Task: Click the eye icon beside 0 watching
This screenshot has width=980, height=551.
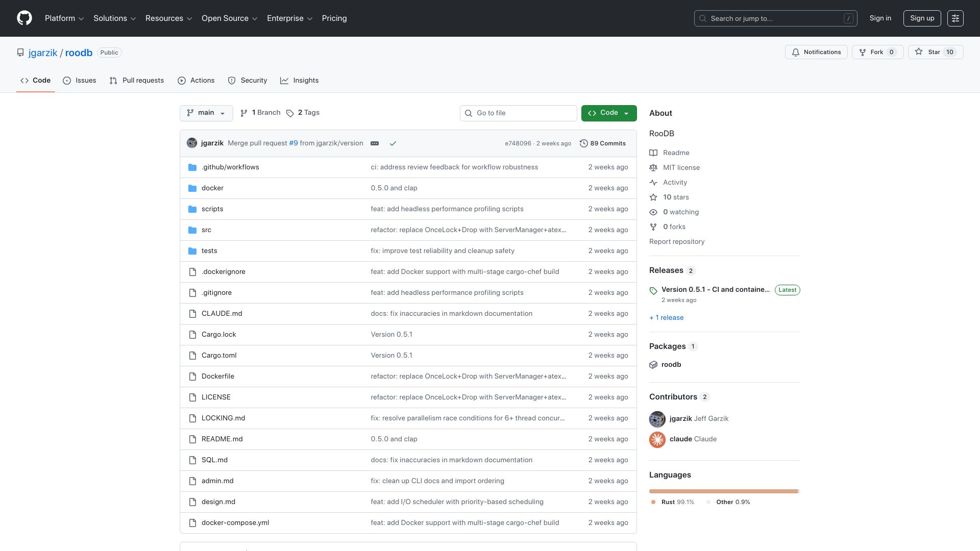Action: [653, 212]
